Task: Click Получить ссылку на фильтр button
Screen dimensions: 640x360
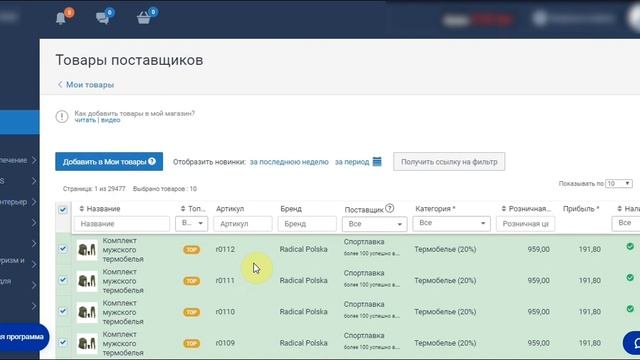Action: coord(449,162)
